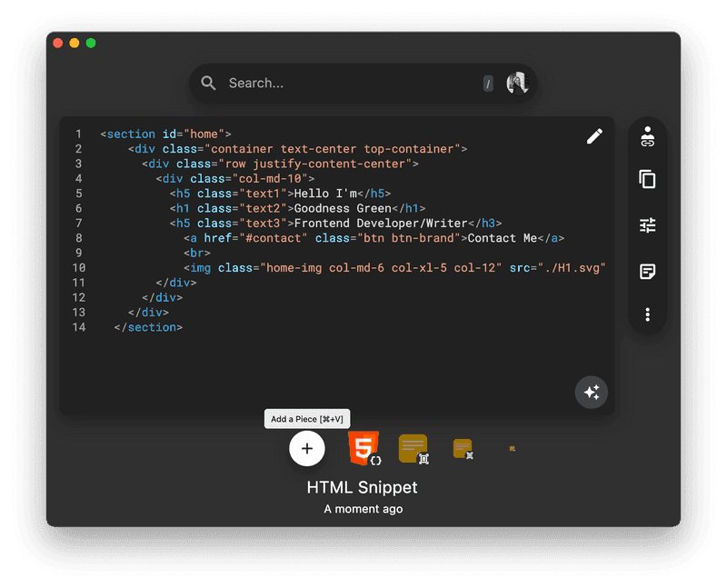
Task: Open annotations with the note icon
Action: point(647,271)
